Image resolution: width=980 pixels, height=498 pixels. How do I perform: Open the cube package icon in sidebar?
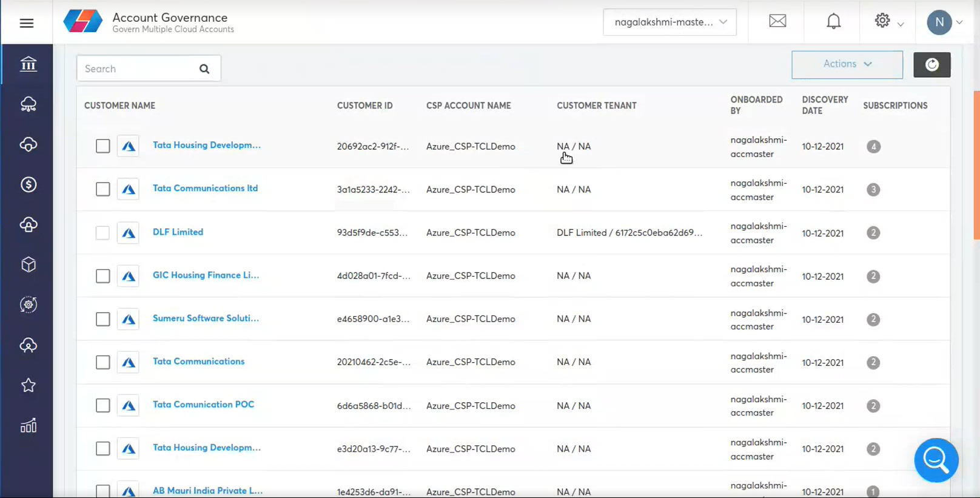(29, 264)
